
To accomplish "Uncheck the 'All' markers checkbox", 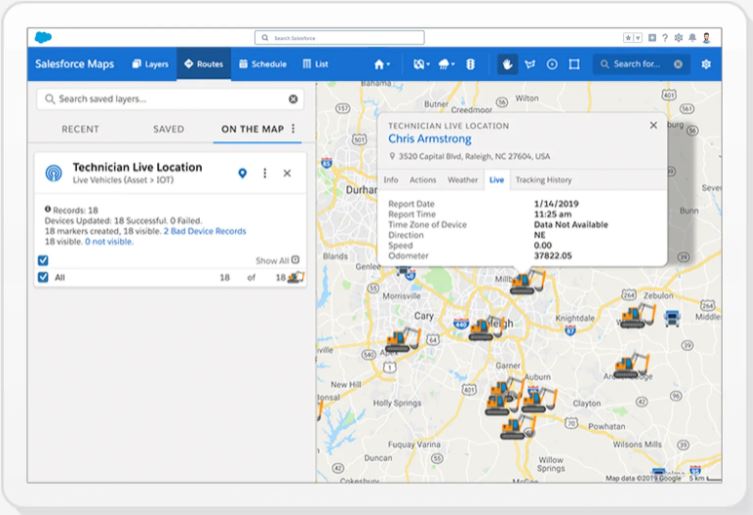I will [43, 277].
